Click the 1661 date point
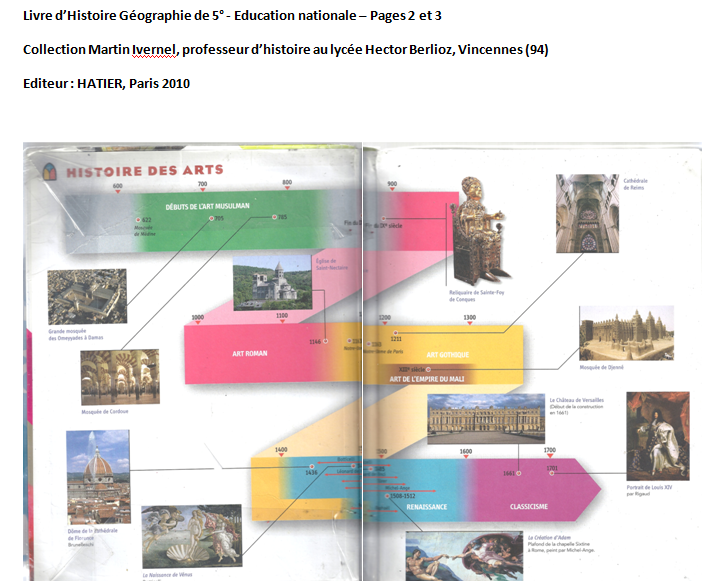The image size is (720, 581). [x=519, y=473]
